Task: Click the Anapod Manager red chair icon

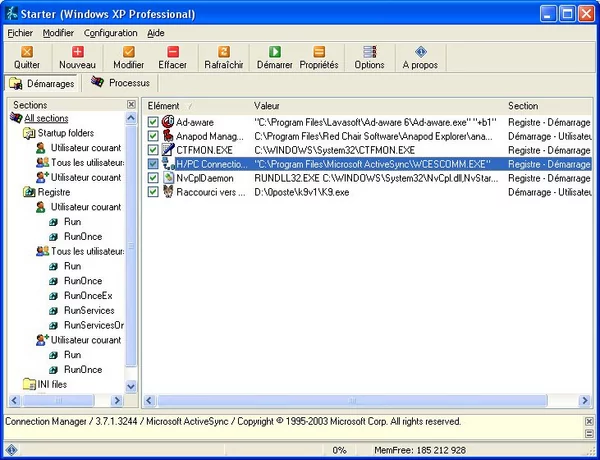Action: [168, 136]
